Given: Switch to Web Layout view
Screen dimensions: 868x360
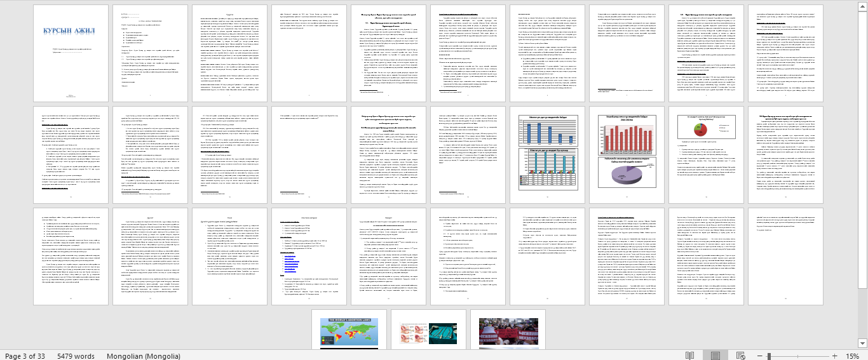Looking at the screenshot, I should point(740,356).
